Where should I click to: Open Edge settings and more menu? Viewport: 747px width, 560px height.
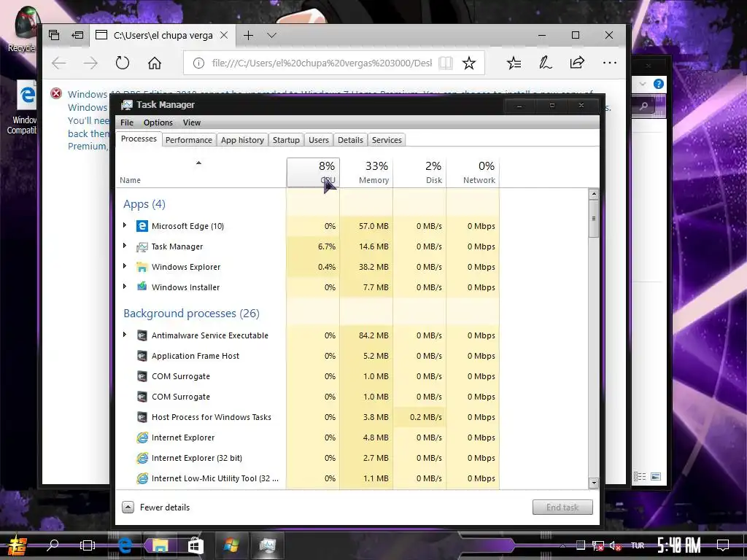609,63
